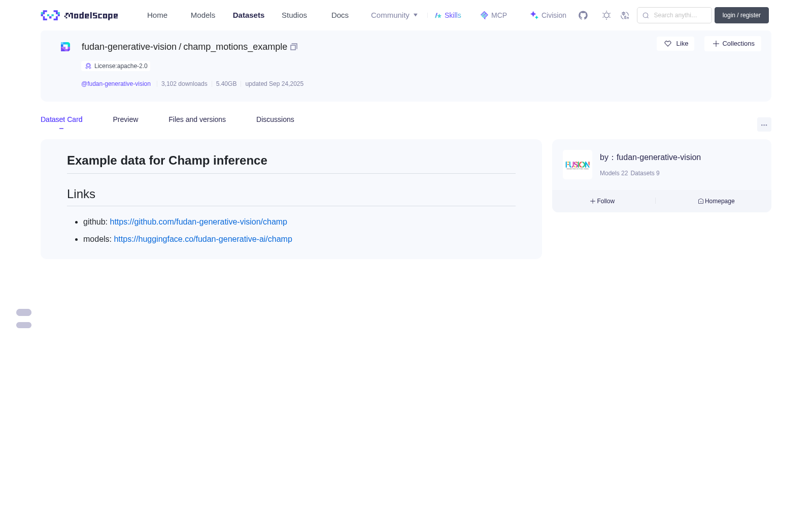Open the GitHub champ repository link
Viewport: 812px width, 508px height.
(198, 222)
